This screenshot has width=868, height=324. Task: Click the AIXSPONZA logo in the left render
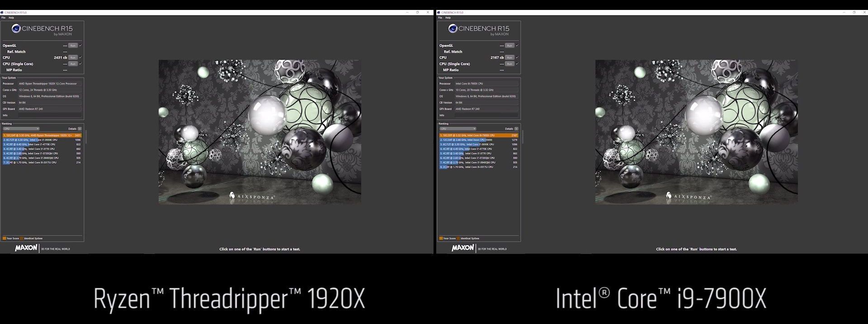(252, 197)
